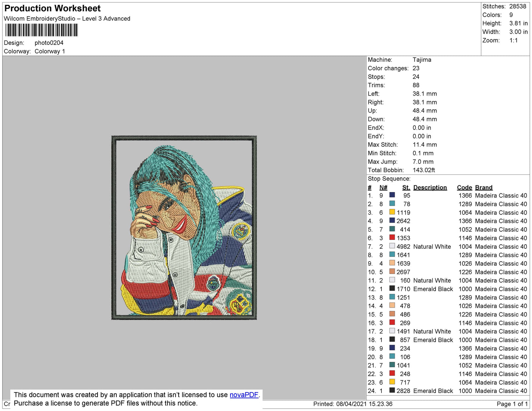Click the Page 1 of 1 footer text
532x411 pixels.
click(x=512, y=404)
